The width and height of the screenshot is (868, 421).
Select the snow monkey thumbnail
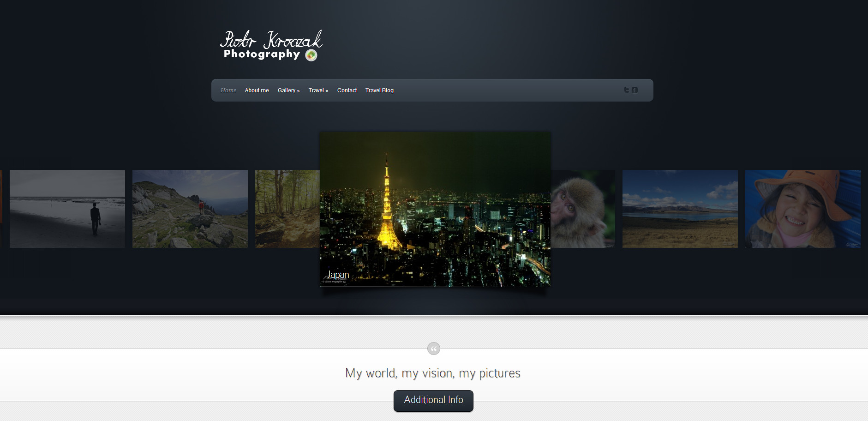(x=583, y=209)
